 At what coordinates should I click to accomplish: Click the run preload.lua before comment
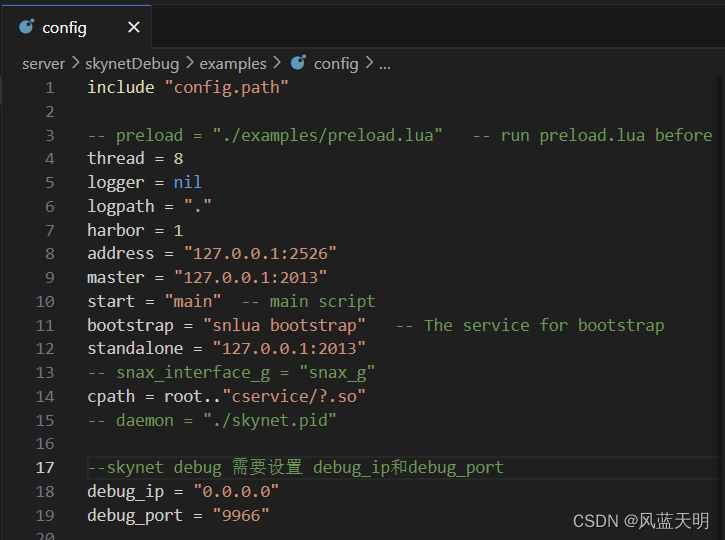pos(592,135)
